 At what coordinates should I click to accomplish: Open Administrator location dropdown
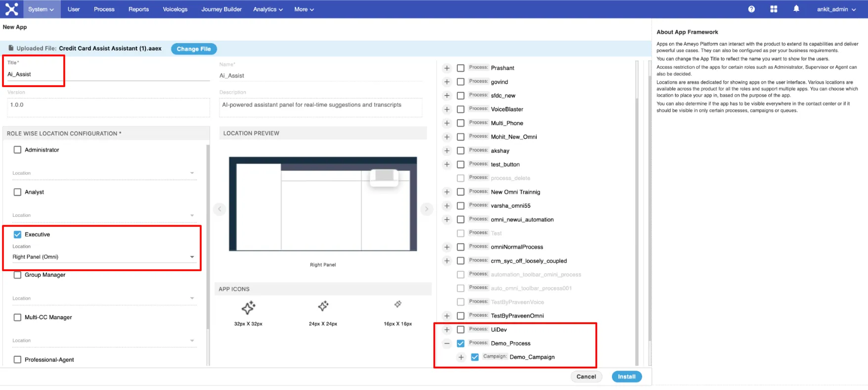(x=104, y=173)
